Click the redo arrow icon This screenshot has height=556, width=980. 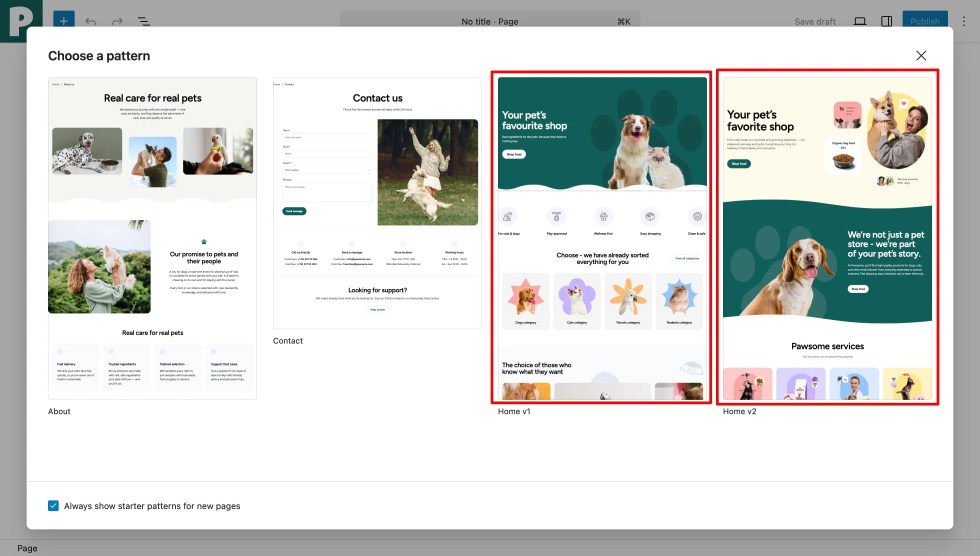(x=117, y=21)
